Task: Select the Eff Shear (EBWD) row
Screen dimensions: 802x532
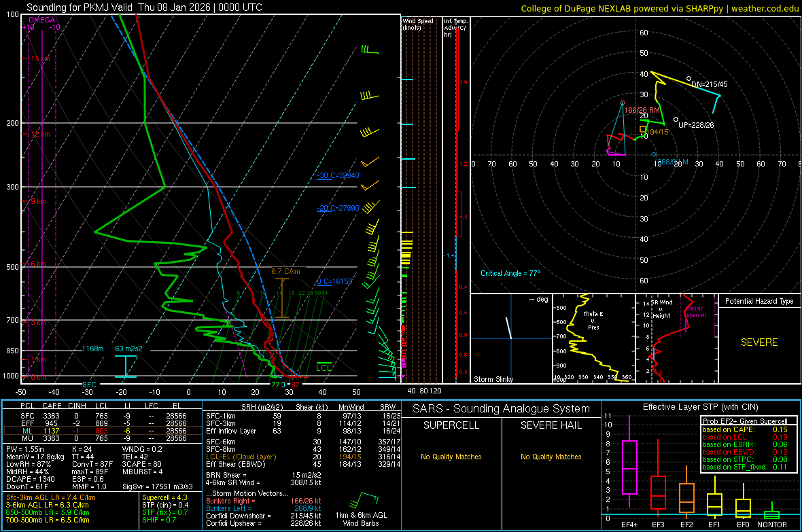Action: coord(303,465)
